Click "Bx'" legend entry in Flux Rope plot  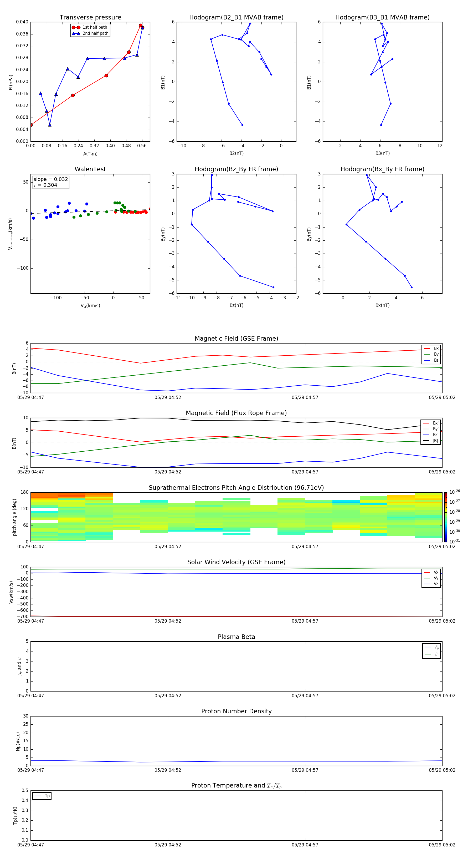pyautogui.click(x=431, y=423)
